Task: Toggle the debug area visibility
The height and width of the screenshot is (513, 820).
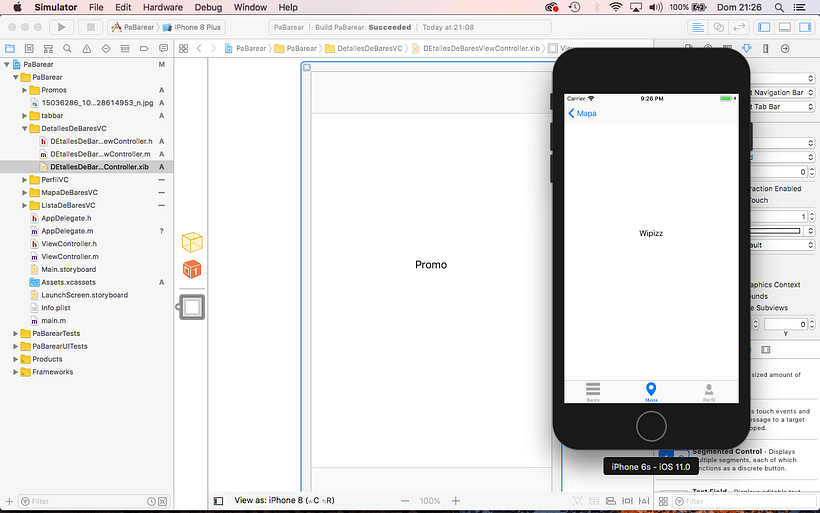Action: 784,27
